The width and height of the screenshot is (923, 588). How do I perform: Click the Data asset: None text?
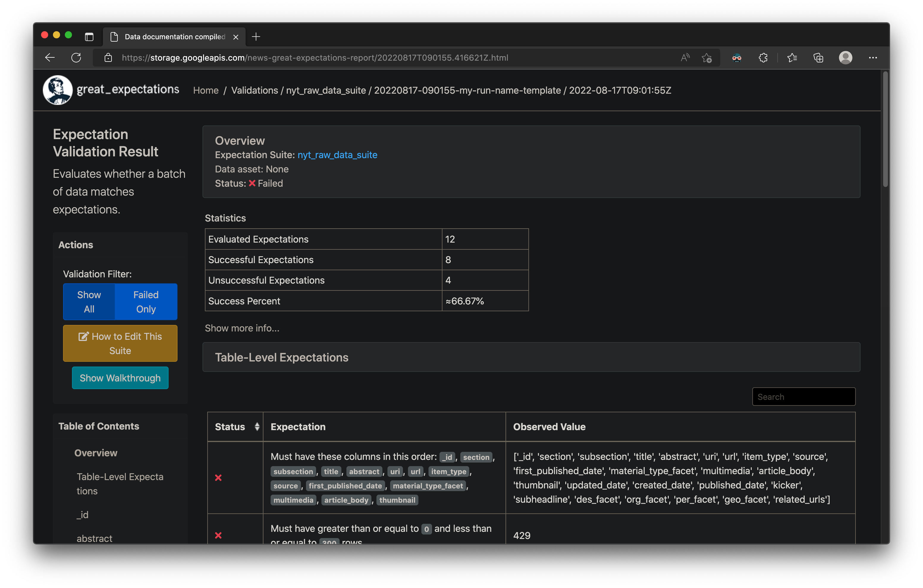pos(252,169)
